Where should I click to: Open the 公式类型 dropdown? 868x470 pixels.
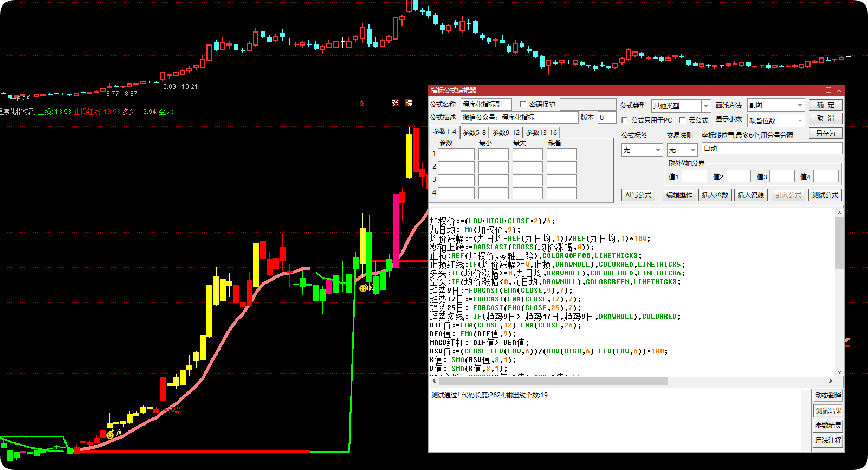coord(706,106)
